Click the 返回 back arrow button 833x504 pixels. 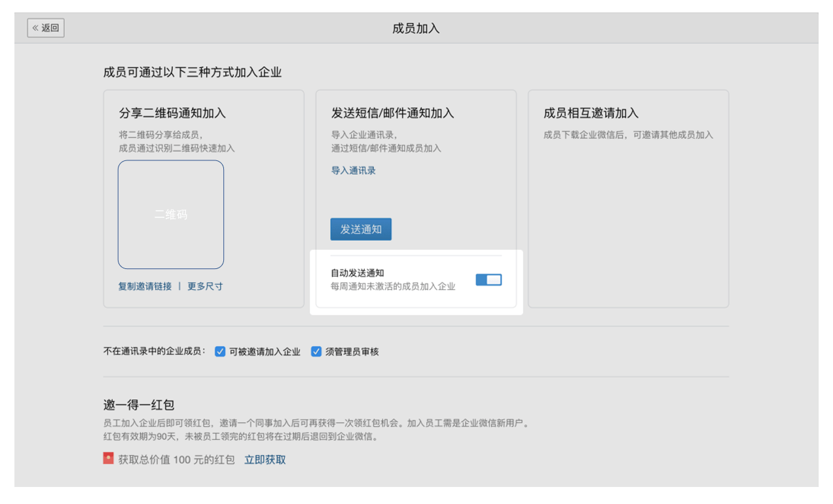[46, 28]
